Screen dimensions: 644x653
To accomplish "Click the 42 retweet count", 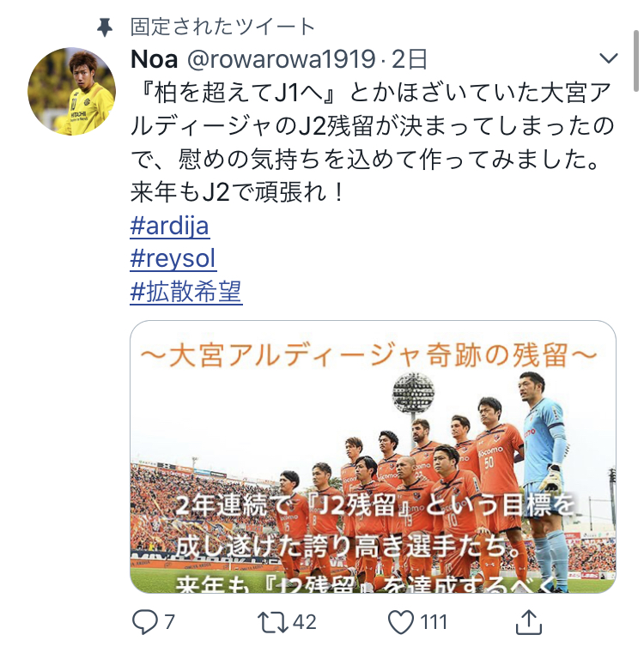I will click(305, 622).
